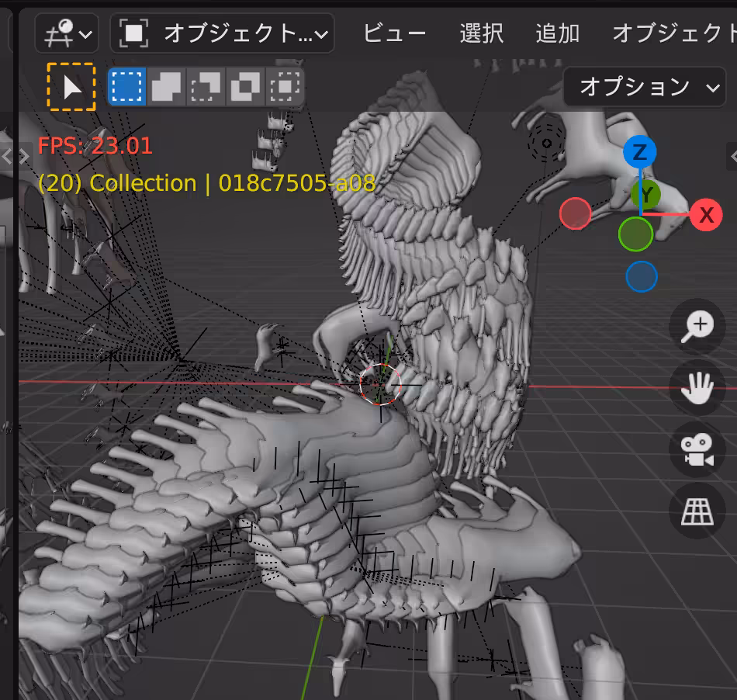
Task: Click the zoom view magnifier button
Action: click(x=697, y=326)
